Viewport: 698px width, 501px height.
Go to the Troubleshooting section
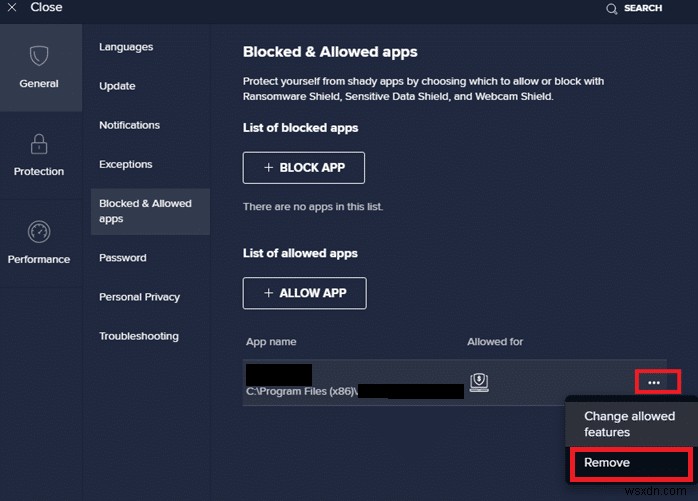click(x=139, y=336)
